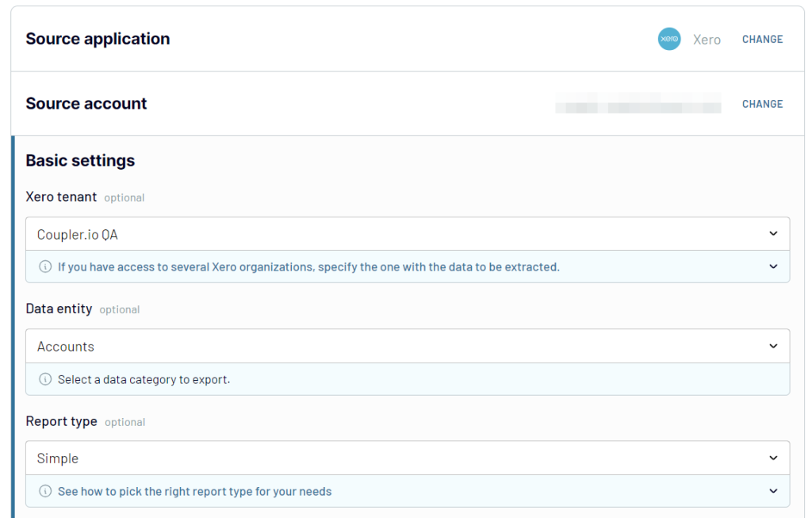Image resolution: width=812 pixels, height=518 pixels.
Task: Click the info icon under Xero tenant
Action: pos(45,267)
